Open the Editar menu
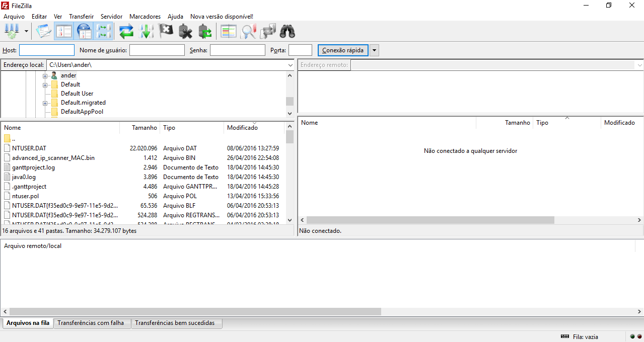644x342 pixels. tap(39, 17)
